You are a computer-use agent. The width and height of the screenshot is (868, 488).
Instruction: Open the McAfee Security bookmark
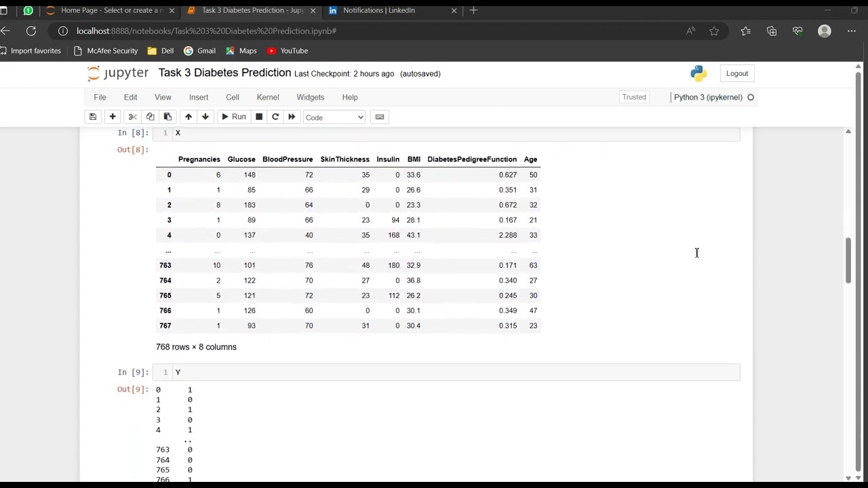click(105, 51)
